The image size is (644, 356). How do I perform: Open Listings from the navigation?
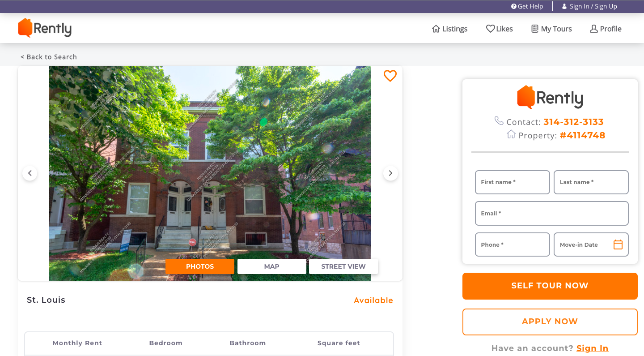click(x=449, y=29)
